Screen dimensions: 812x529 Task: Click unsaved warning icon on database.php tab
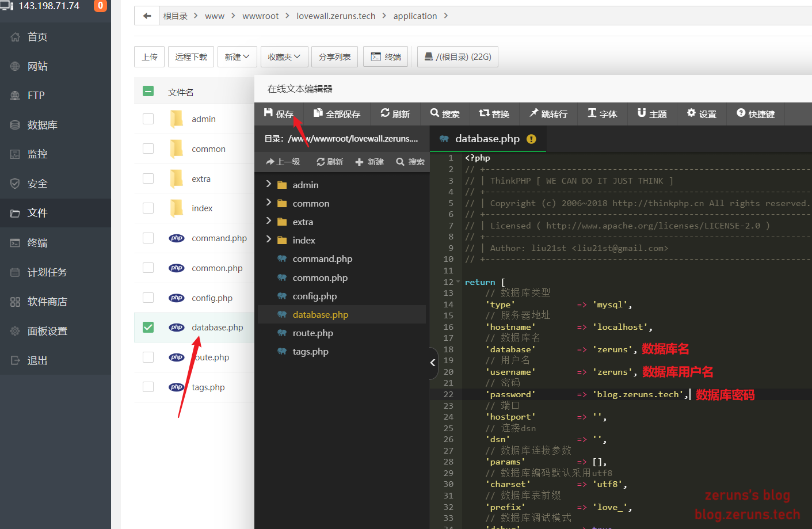531,139
